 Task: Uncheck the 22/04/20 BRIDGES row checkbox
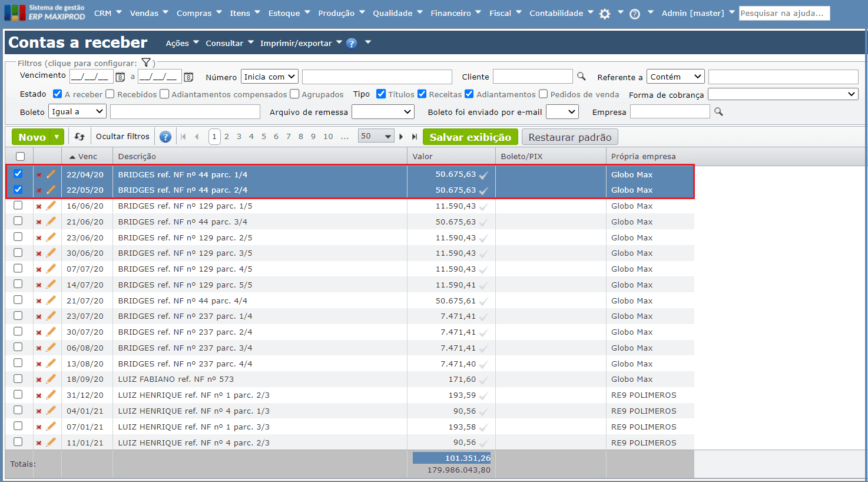(x=18, y=174)
